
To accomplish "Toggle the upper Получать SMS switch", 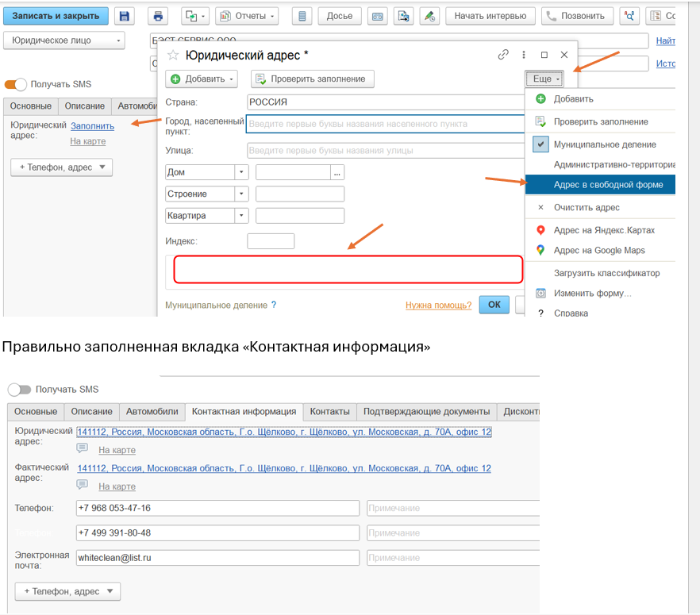I will pos(16,84).
